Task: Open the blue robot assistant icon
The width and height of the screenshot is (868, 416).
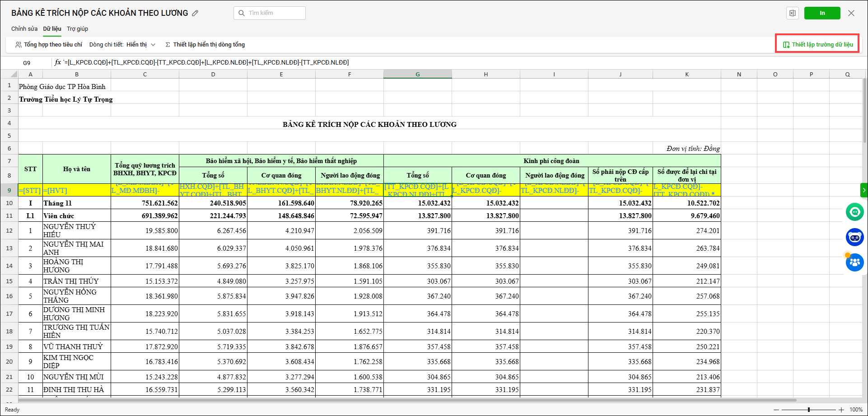Action: (x=854, y=237)
